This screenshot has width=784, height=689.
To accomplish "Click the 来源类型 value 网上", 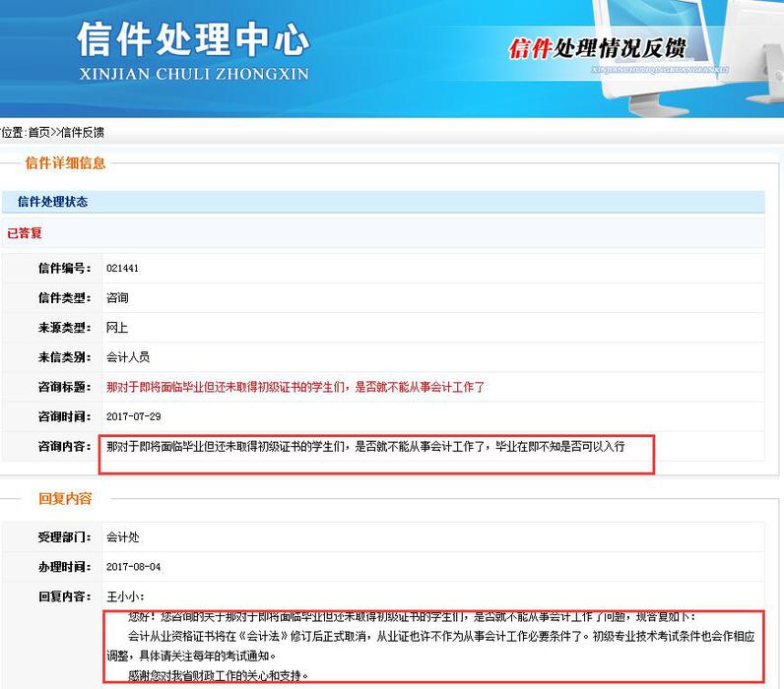I will point(117,328).
